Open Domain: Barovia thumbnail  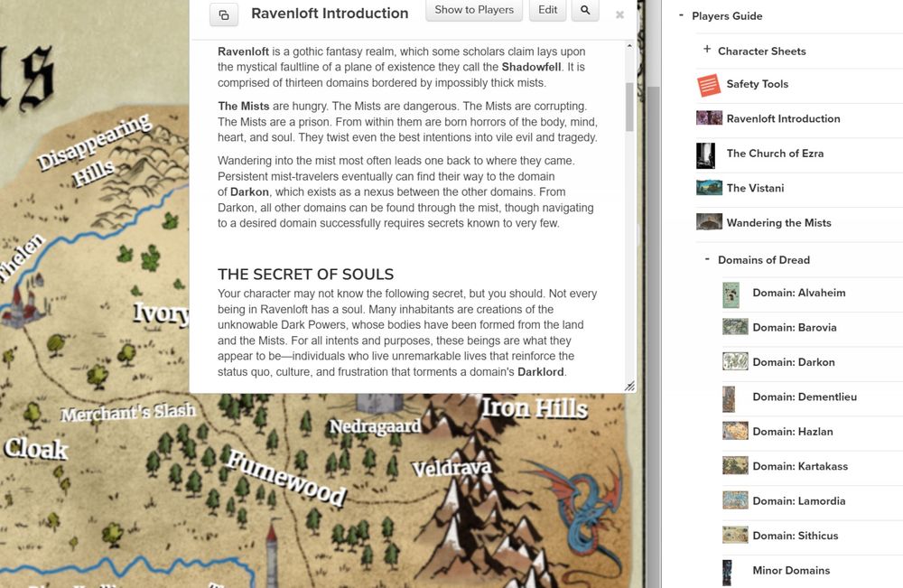coord(735,327)
